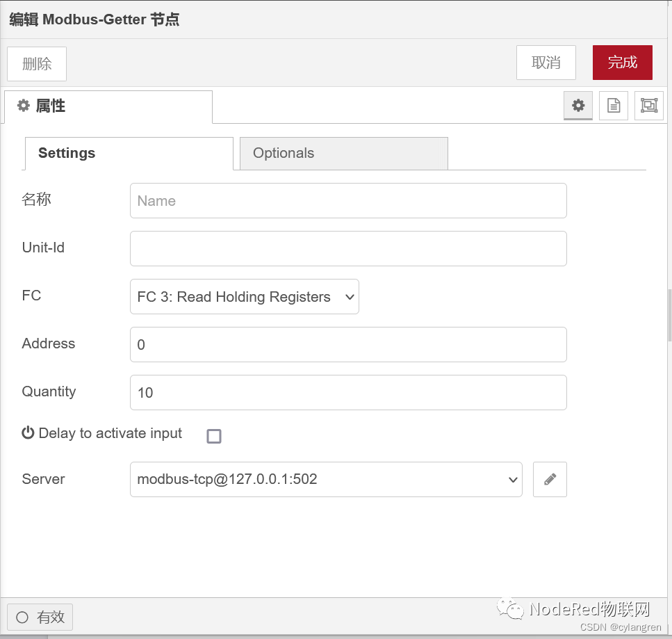
Task: Click the 完成 button to finish editing
Action: click(622, 63)
